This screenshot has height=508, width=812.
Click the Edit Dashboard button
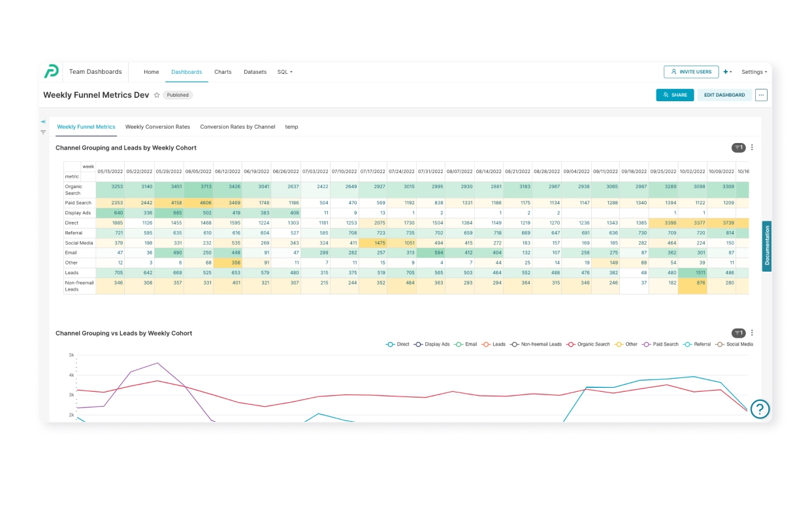pyautogui.click(x=724, y=95)
